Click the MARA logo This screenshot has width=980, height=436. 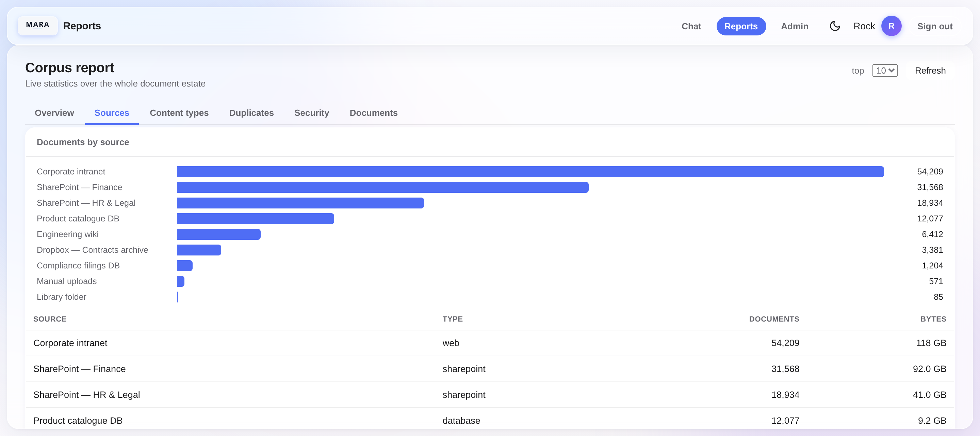(38, 26)
